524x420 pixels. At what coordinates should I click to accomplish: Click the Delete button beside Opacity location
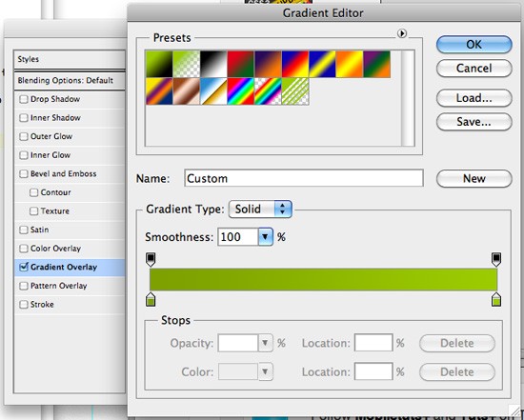[456, 343]
